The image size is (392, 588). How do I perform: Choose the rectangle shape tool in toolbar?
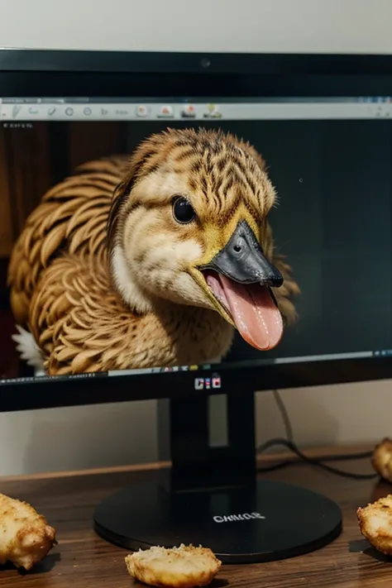[34, 111]
